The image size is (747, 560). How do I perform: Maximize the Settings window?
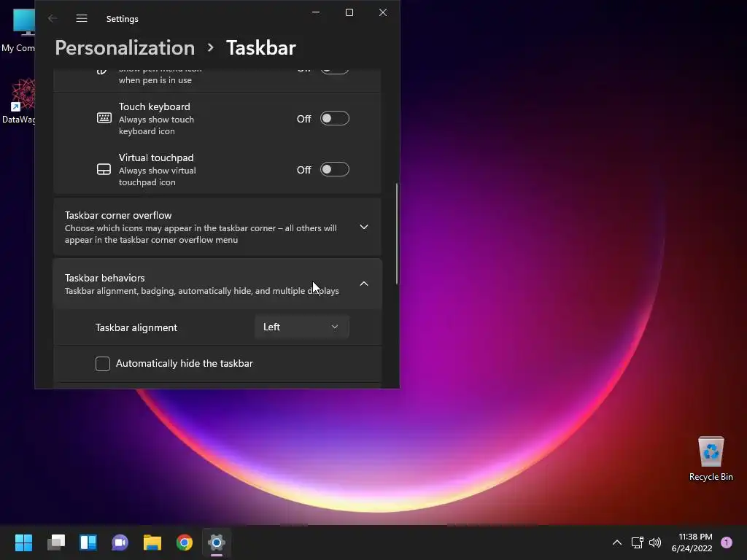349,13
